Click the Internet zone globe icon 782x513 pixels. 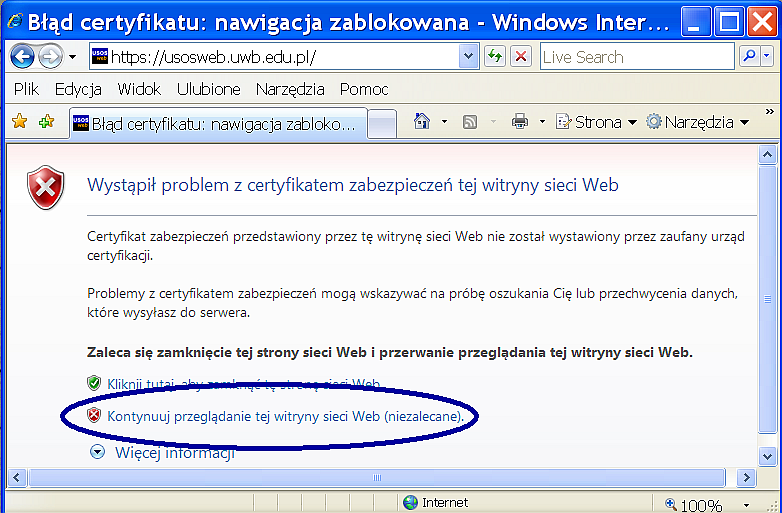(x=410, y=502)
